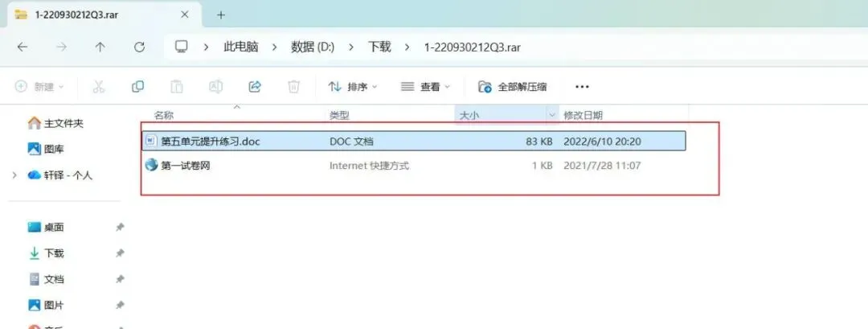Click the globe icon of 第一试卷网
This screenshot has height=329, width=868.
[x=150, y=165]
